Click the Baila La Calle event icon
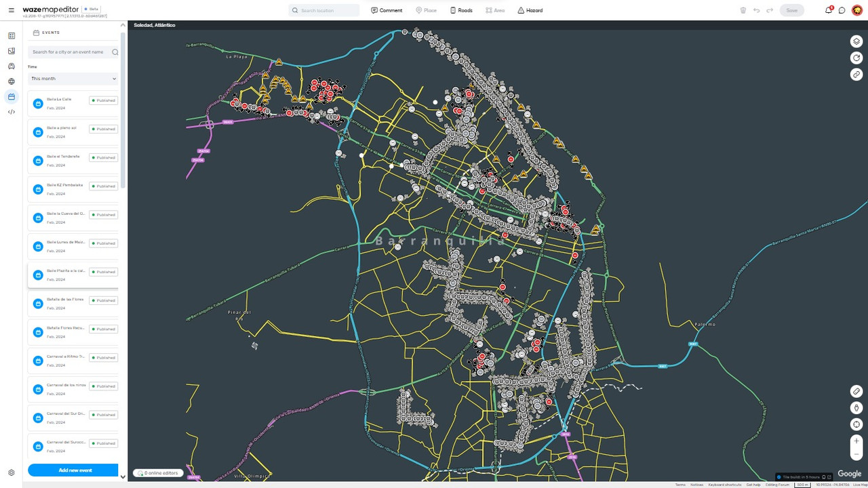Image resolution: width=868 pixels, height=488 pixels. pos(38,104)
